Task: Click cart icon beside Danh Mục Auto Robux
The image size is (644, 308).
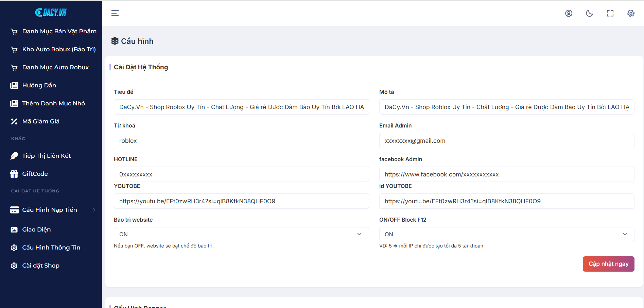Action: (14, 68)
